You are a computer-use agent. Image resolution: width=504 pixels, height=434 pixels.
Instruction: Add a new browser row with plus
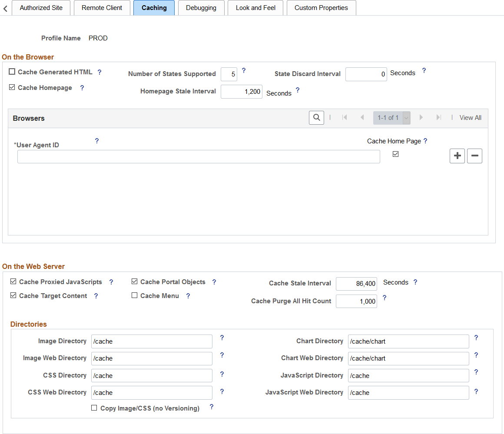point(457,156)
